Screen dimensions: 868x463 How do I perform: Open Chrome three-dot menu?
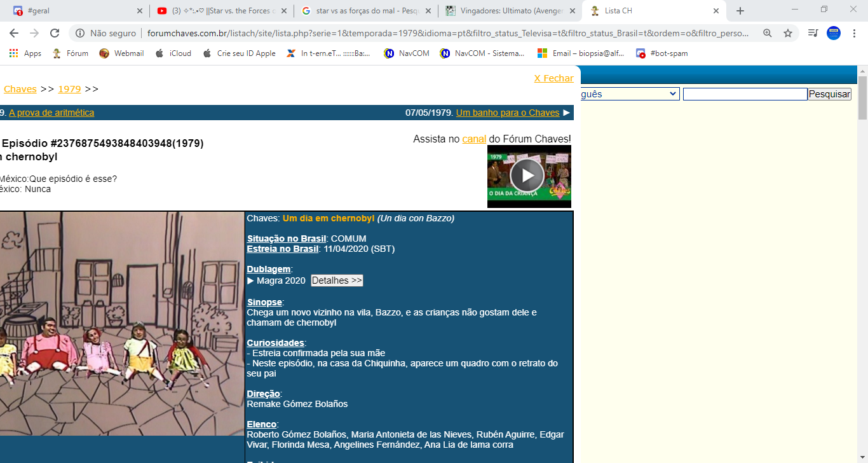(x=855, y=33)
